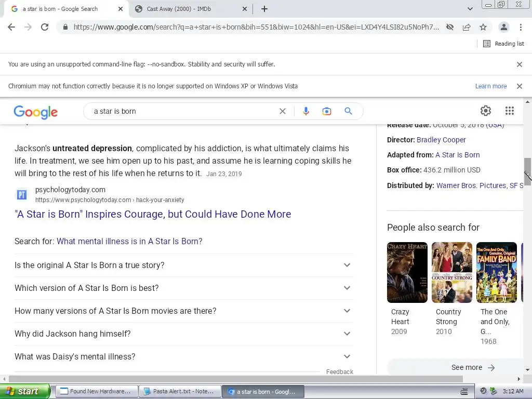Open the 'A Star Is Born' adapted-from link
Image resolution: width=532 pixels, height=399 pixels.
point(457,155)
